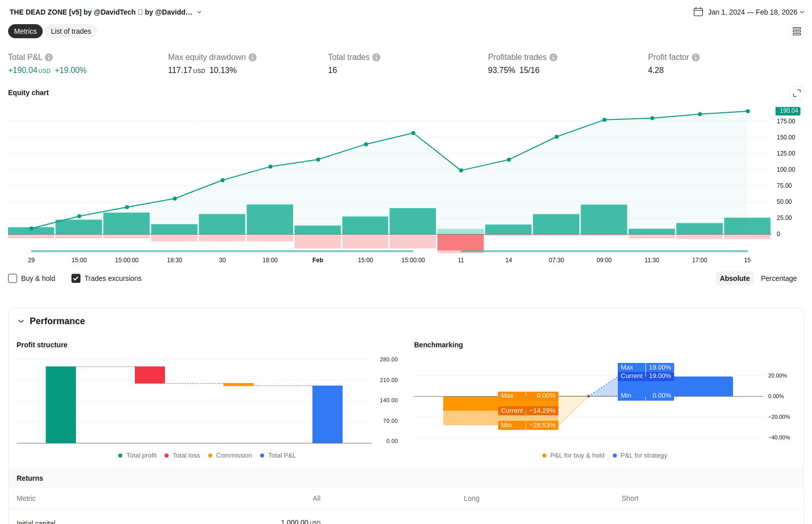812x524 pixels.
Task: Select the Metrics tab
Action: 25,31
